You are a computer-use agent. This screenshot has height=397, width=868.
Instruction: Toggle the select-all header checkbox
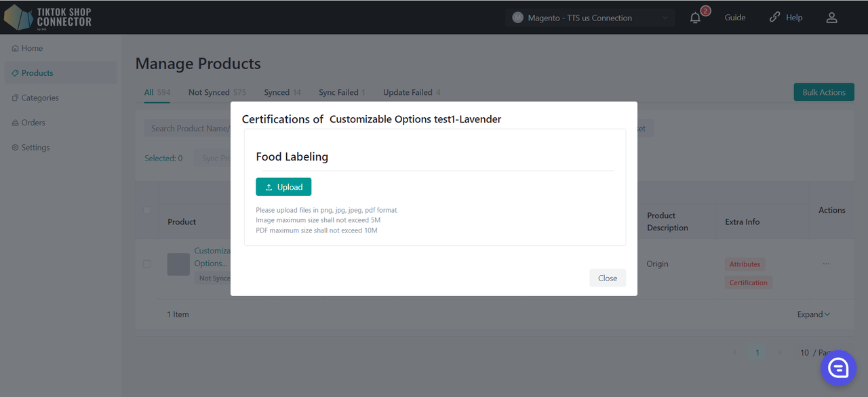(x=147, y=211)
